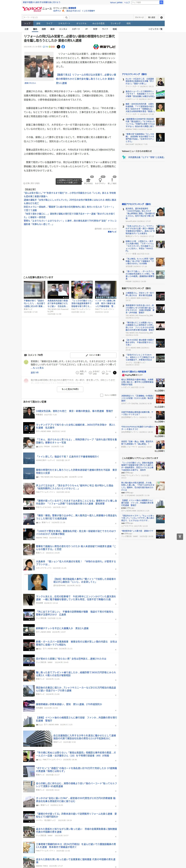Click the ウェブ検索 input field

(x=145, y=2)
